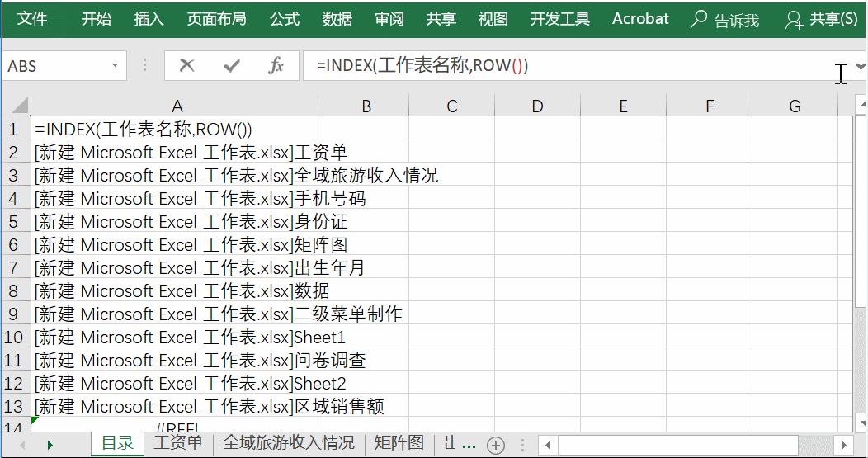The height and width of the screenshot is (458, 868).
Task: Click cell with Sheet2 entry
Action: [x=177, y=383]
